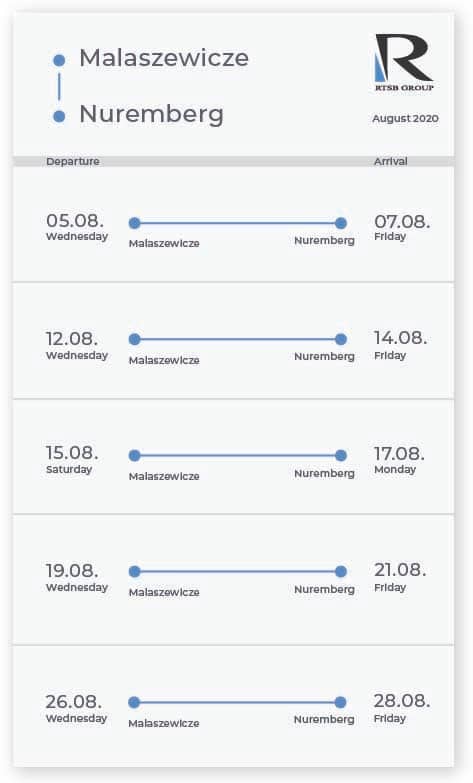Viewport: 473px width, 783px height.
Task: Click the Malaszewicze title text
Action: [x=164, y=58]
